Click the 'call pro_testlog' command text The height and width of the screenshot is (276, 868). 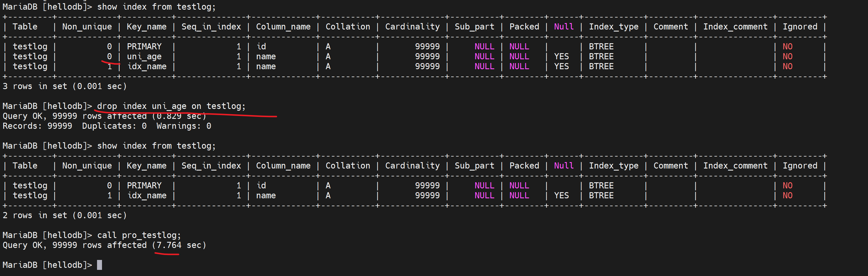139,235
